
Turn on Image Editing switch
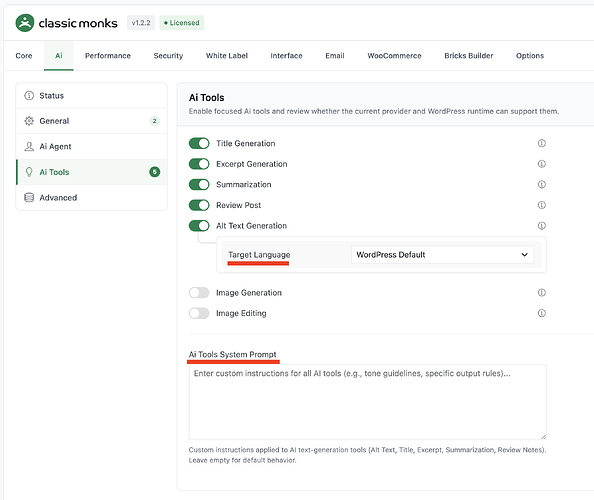(x=199, y=313)
